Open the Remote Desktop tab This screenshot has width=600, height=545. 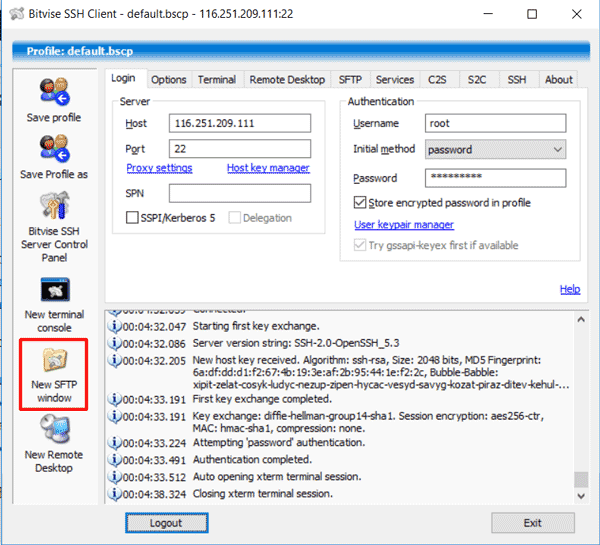(x=287, y=80)
